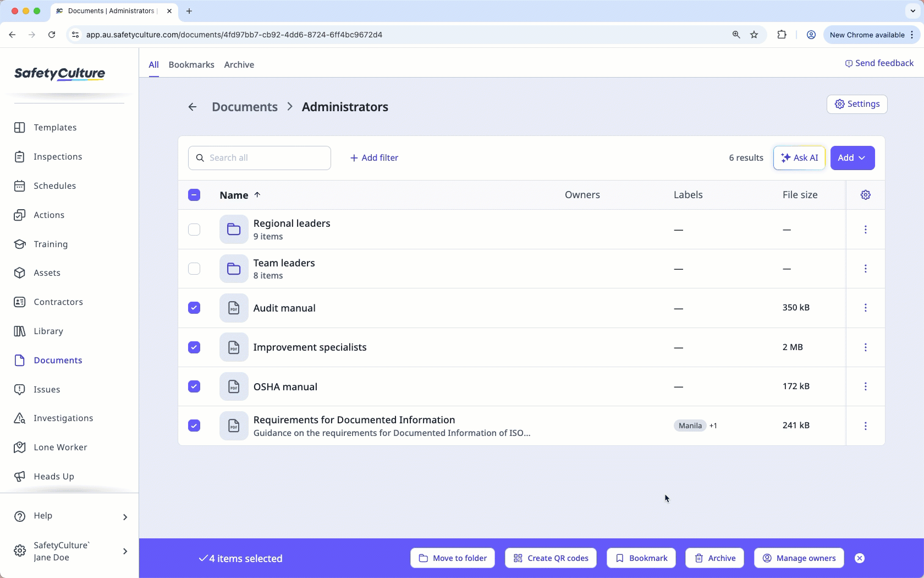The width and height of the screenshot is (924, 578).
Task: Open Contractors section
Action: [x=58, y=302]
